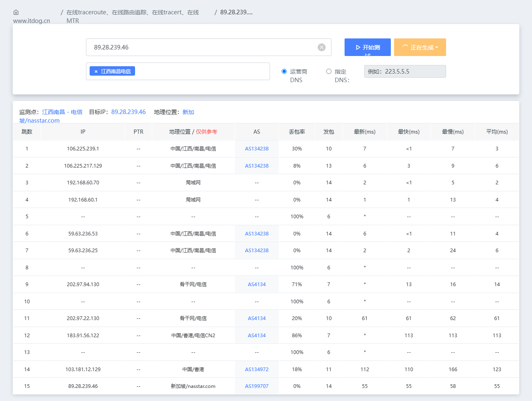Select IP cell 106.225.217.129

coord(83,166)
